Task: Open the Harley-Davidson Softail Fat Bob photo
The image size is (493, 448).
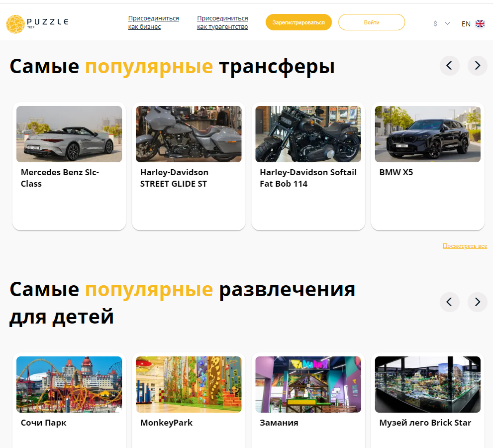Action: [308, 134]
